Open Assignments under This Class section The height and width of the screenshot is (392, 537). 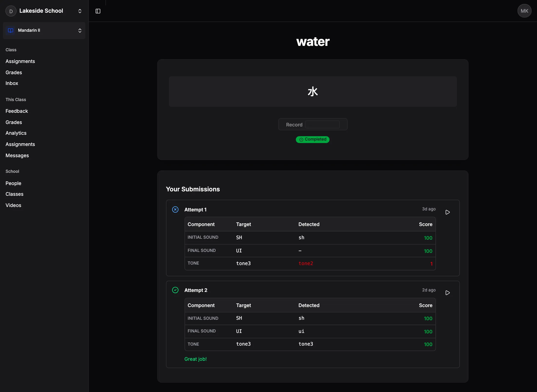point(20,144)
